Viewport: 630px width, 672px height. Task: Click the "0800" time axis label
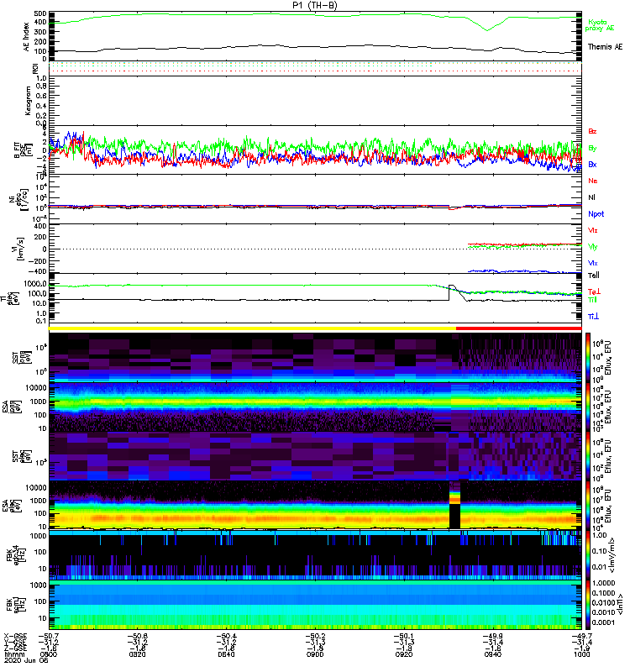click(49, 654)
